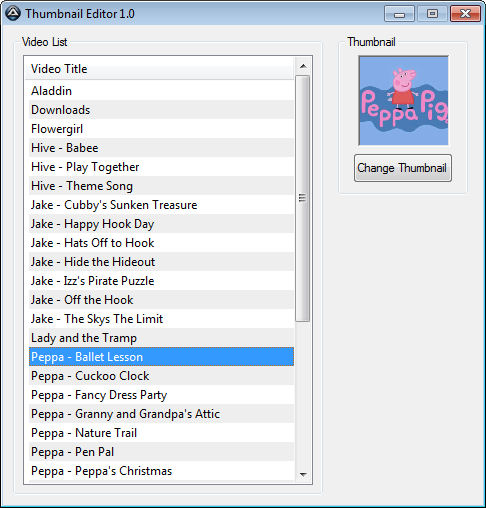Click the Thumbnail Editor app icon in title bar
486x508 pixels.
[x=13, y=13]
